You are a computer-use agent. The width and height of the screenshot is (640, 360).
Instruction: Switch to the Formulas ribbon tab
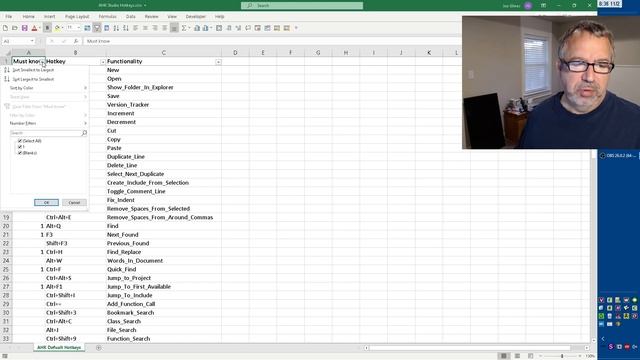click(108, 17)
